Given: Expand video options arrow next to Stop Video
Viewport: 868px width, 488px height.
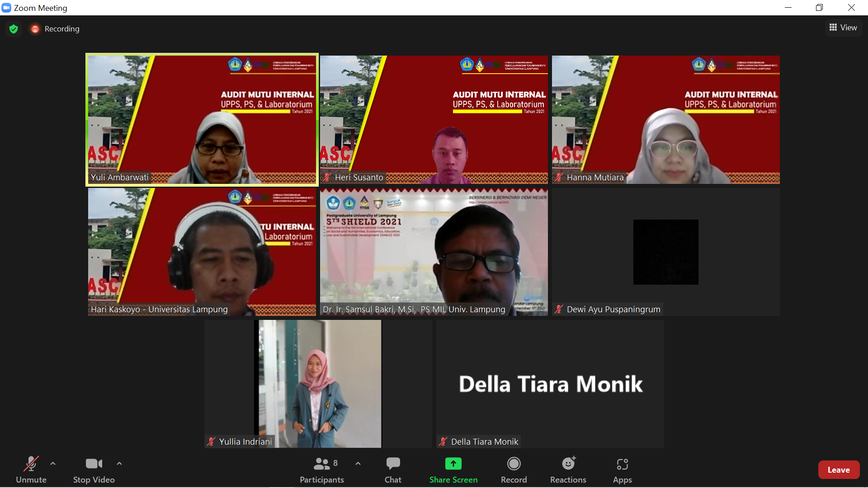Looking at the screenshot, I should pyautogui.click(x=119, y=464).
